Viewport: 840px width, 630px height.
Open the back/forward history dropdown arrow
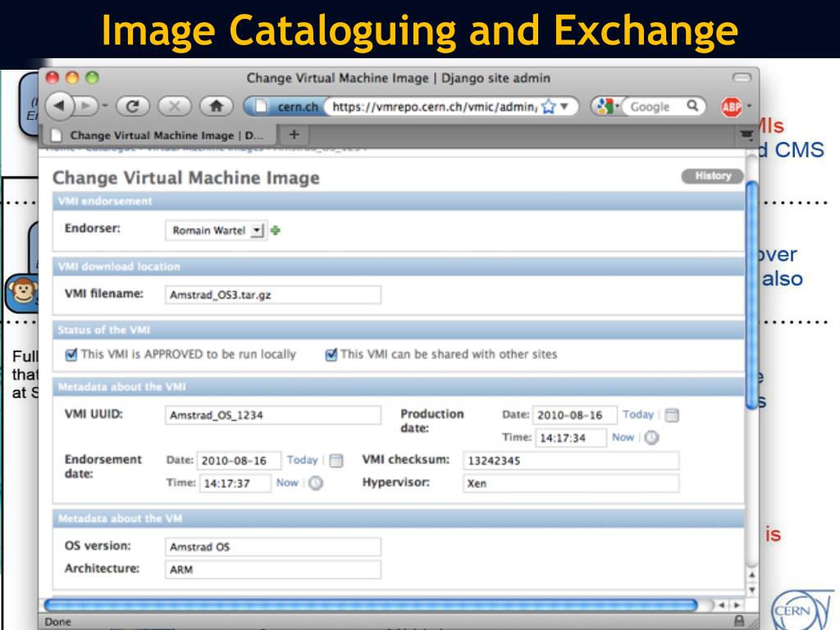[105, 106]
